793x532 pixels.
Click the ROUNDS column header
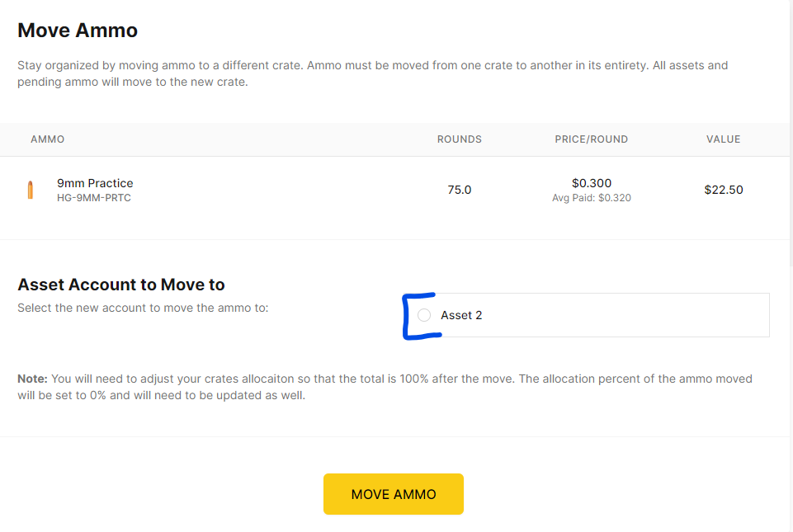tap(459, 139)
